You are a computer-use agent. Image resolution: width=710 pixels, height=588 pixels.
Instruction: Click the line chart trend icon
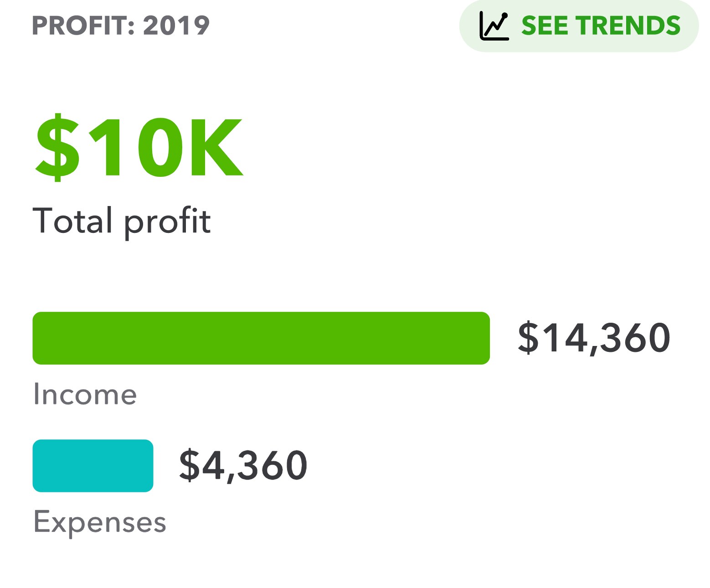494,26
